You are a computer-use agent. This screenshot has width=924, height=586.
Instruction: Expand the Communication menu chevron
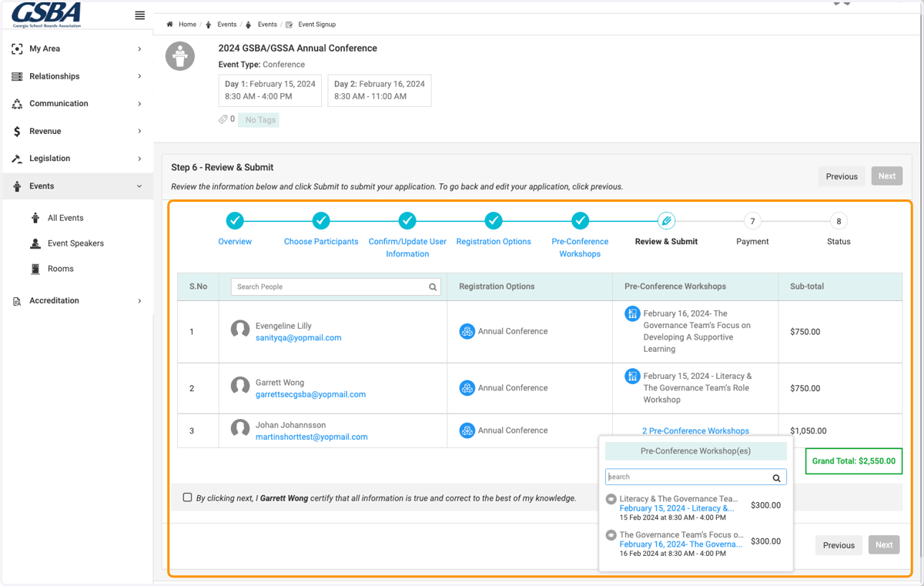pos(139,103)
